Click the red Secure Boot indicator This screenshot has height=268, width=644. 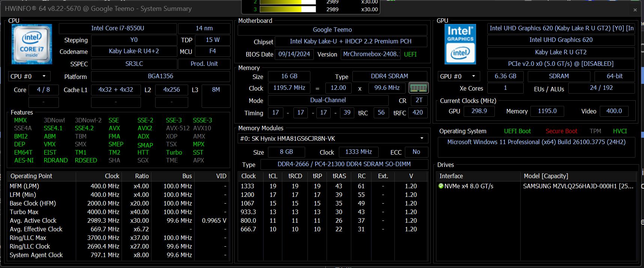pyautogui.click(x=561, y=131)
